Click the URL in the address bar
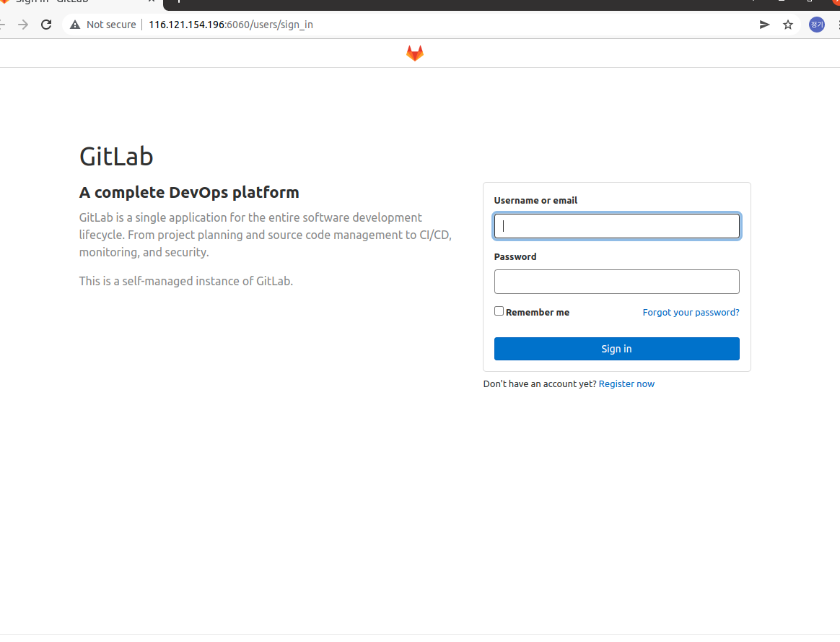The image size is (840, 642). tap(231, 25)
